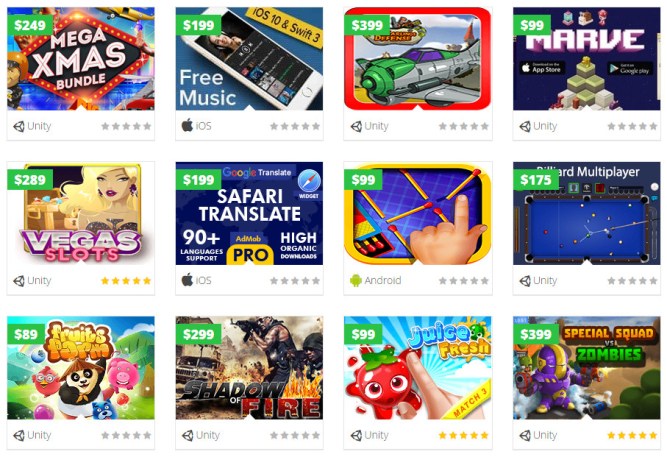667x457 pixels.
Task: Click gold star rating under Juice Fresh
Action: [464, 435]
